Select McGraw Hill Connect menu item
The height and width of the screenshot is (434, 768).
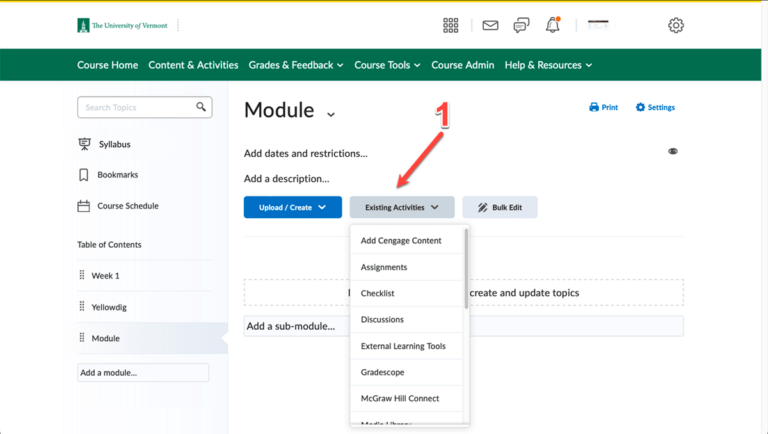click(407, 399)
